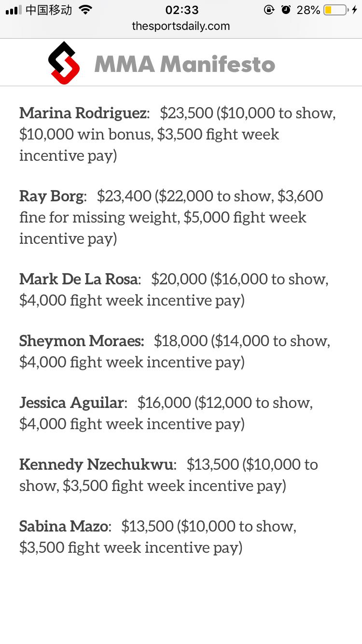362x644 pixels.
Task: Open the MMA Manifesto site title
Action: (x=185, y=64)
